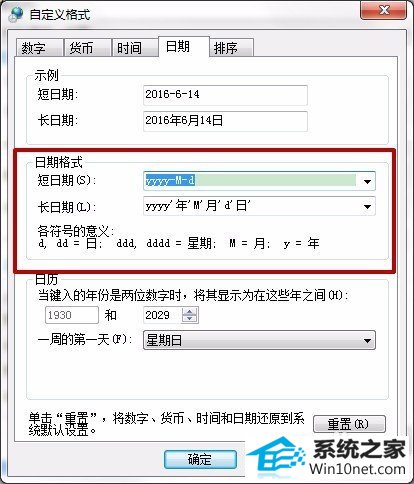Confirm with the 确定 button
Screen dimensions: 414x484
point(200,460)
